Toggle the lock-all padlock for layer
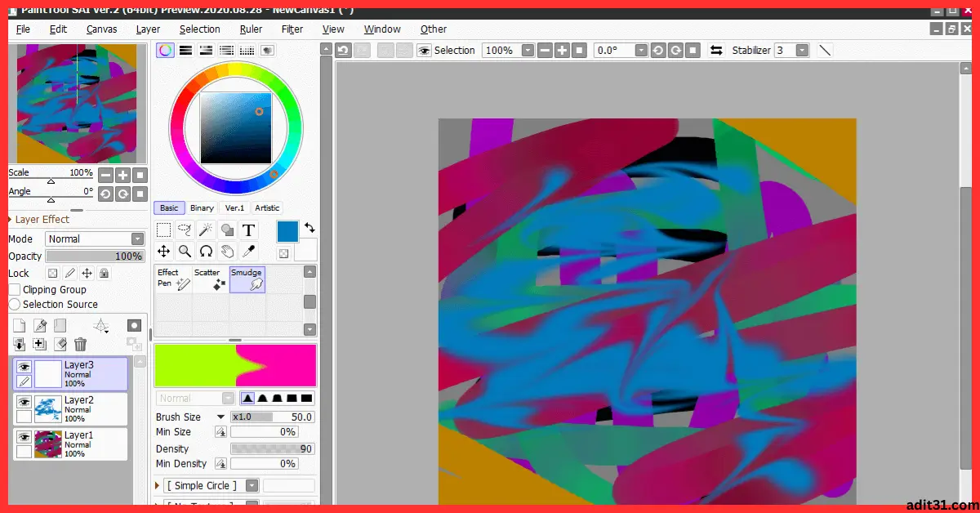 click(x=105, y=274)
